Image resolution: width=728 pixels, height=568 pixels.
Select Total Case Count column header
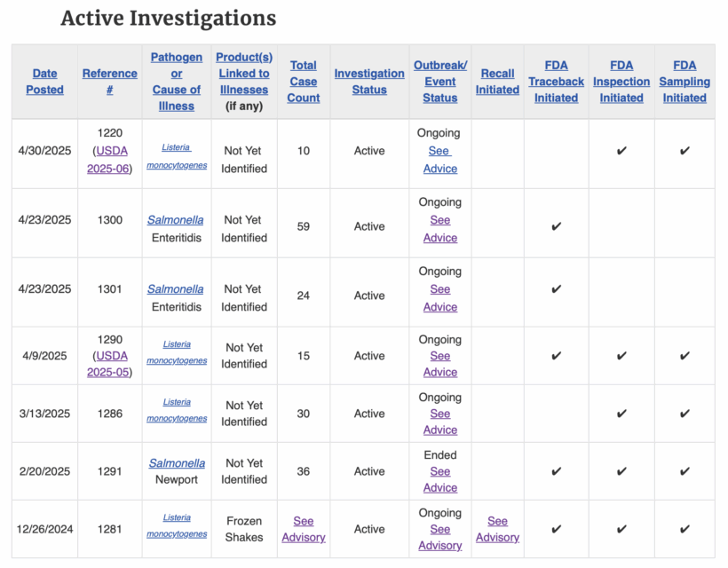303,82
